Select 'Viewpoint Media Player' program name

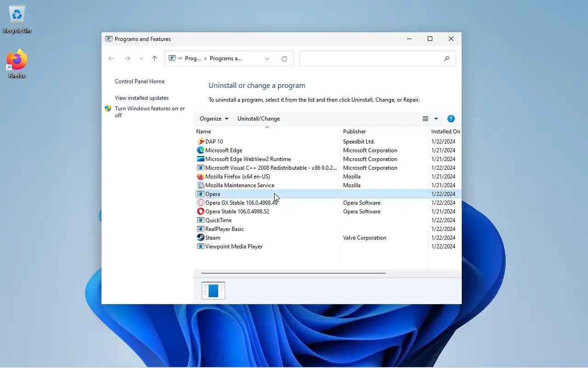tap(234, 247)
